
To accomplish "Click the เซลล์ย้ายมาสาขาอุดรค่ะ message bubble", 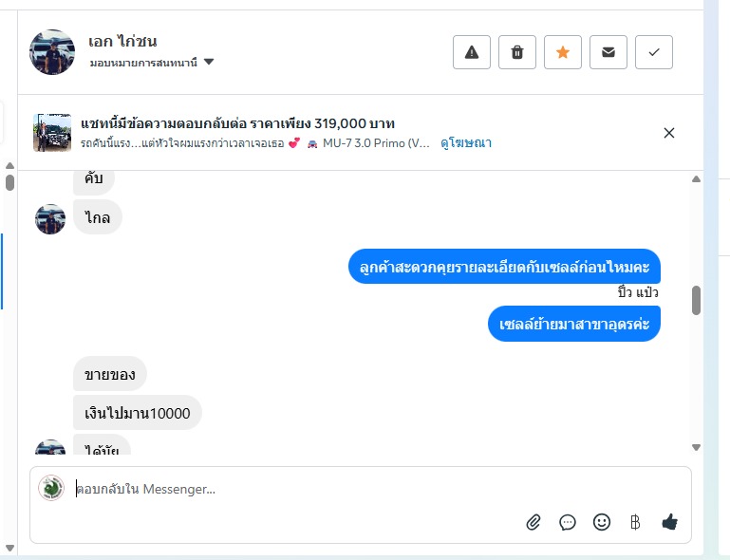I will 575,325.
